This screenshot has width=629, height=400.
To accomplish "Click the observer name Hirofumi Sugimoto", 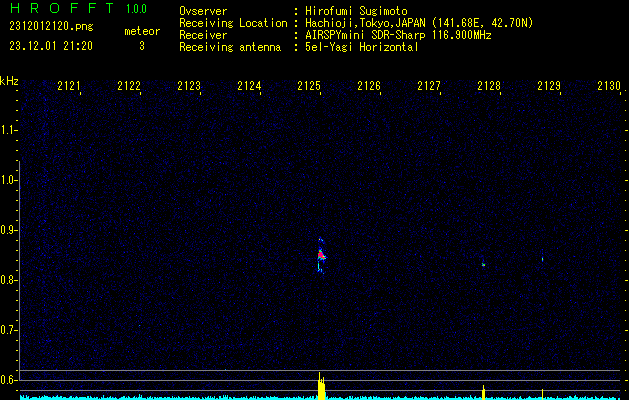I will coord(356,11).
